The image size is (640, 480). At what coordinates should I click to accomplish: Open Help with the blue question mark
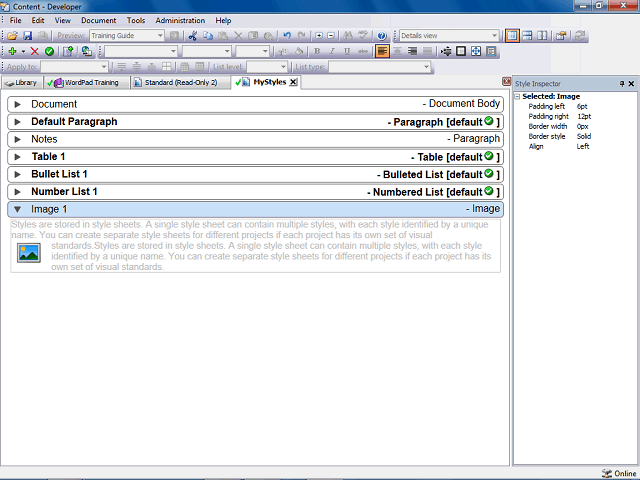tap(382, 36)
